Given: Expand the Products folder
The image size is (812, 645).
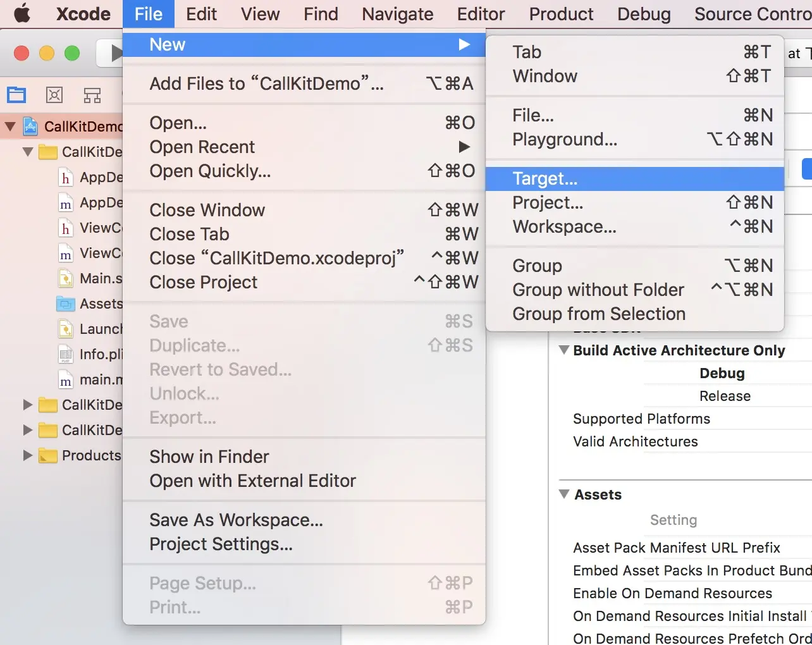Looking at the screenshot, I should coord(27,455).
